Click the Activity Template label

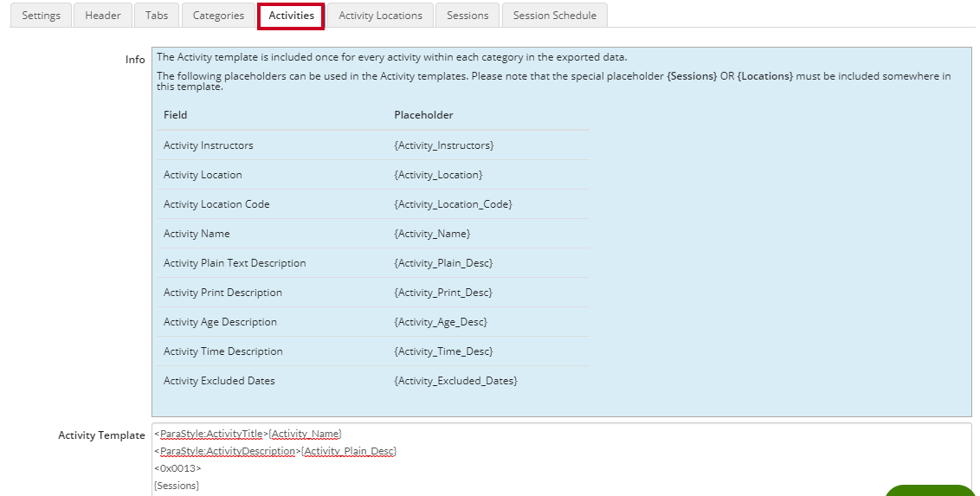point(101,435)
